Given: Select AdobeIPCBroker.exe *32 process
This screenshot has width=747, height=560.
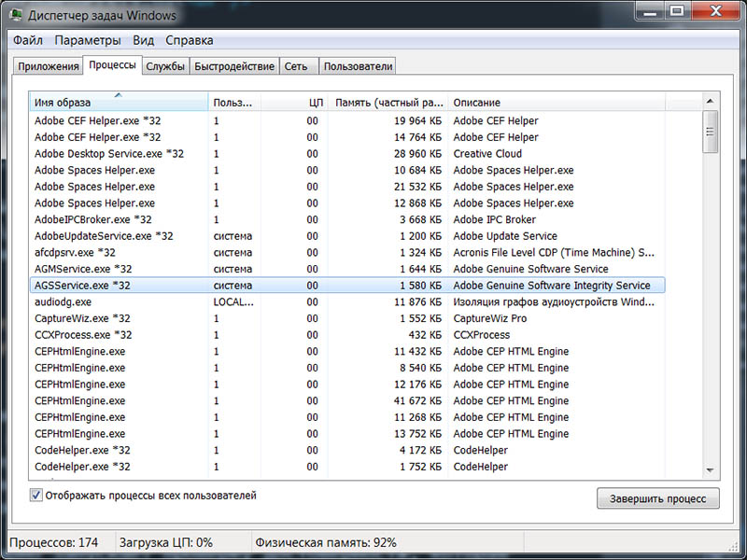Looking at the screenshot, I should click(x=346, y=219).
